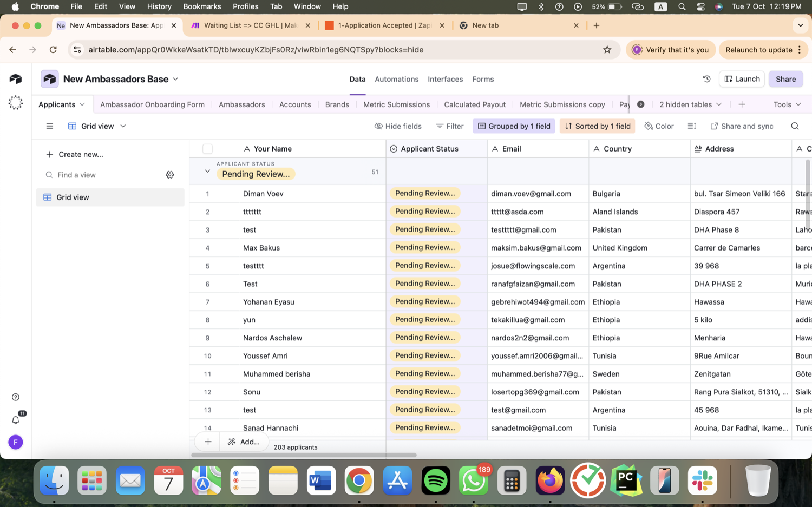This screenshot has width=812, height=507.
Task: Click Relaunch to update button
Action: pyautogui.click(x=763, y=50)
